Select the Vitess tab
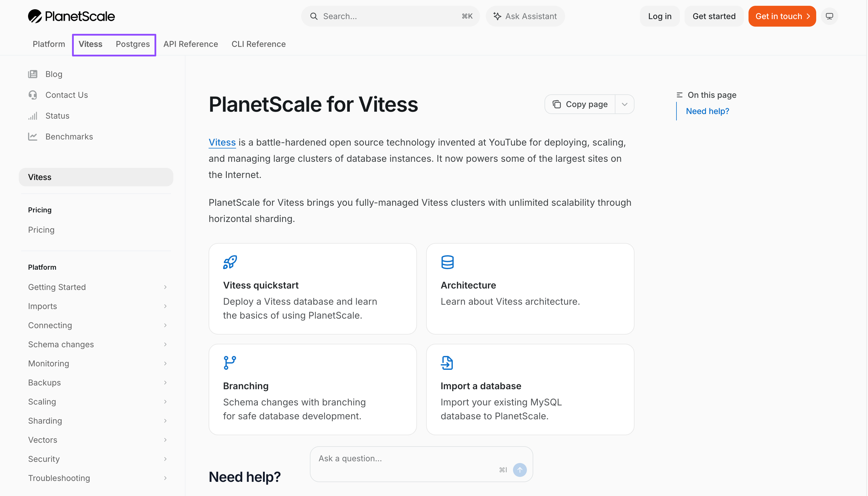The height and width of the screenshot is (496, 868). point(90,44)
